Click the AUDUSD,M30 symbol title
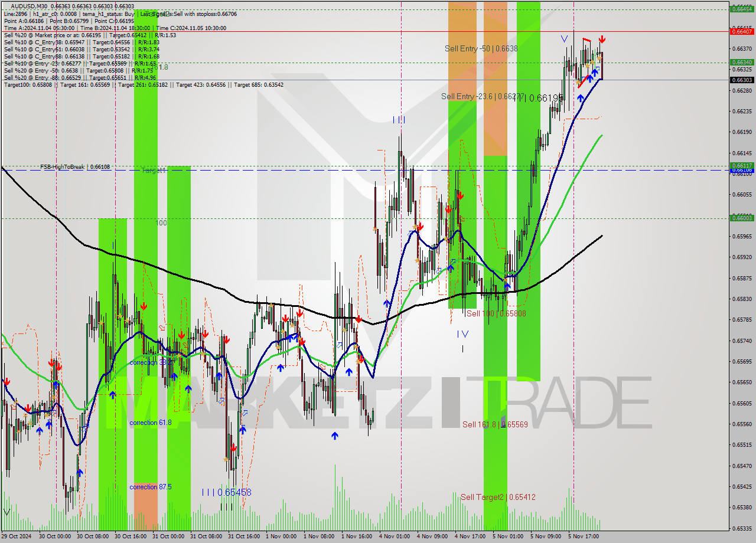Viewport: 756px width, 543px height. (29, 6)
